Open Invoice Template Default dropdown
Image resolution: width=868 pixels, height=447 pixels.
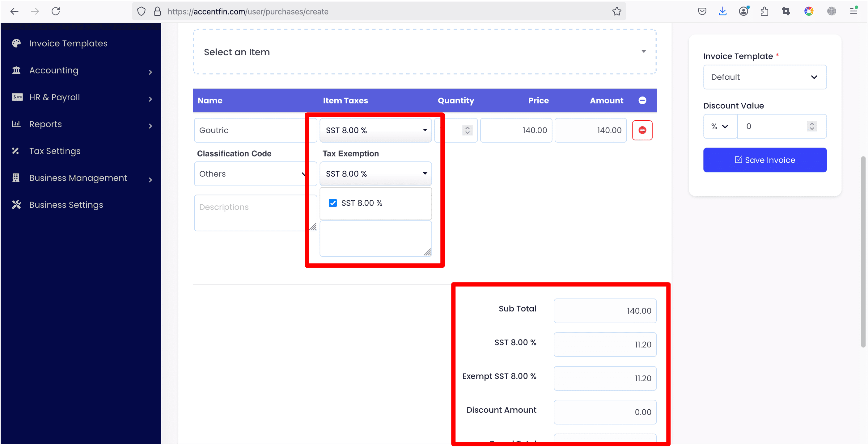tap(764, 77)
